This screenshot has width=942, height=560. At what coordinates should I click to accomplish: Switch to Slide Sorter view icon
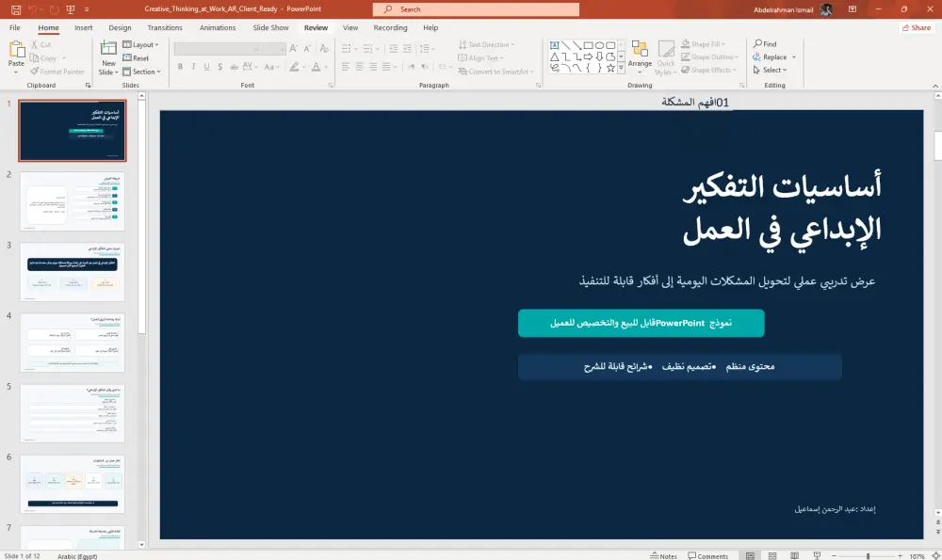click(772, 556)
